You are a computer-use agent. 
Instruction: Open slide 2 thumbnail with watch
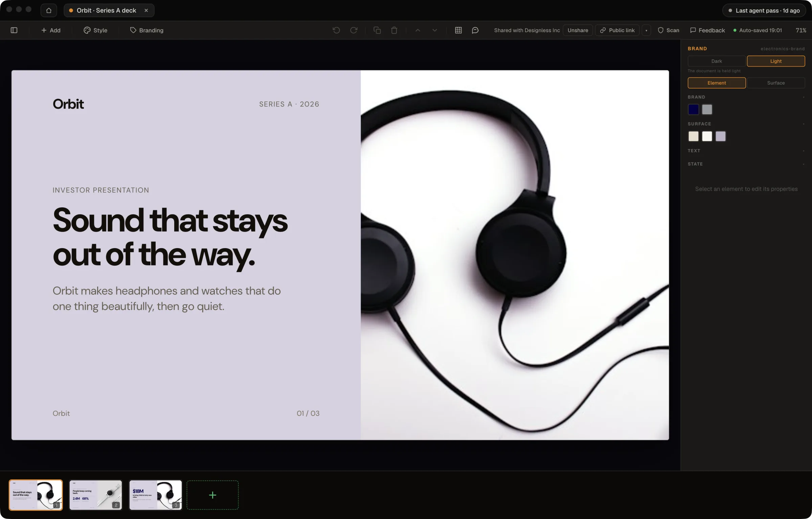tap(96, 495)
